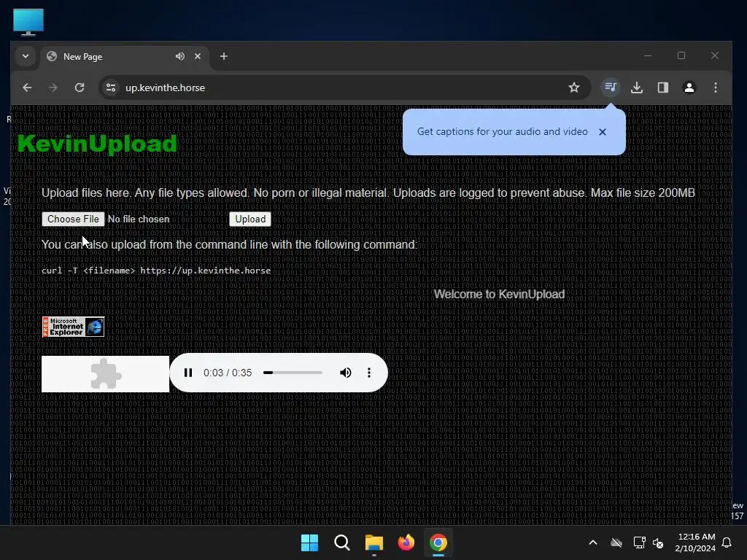Viewport: 747px width, 560px height.
Task: Click the Upload button
Action: (250, 219)
